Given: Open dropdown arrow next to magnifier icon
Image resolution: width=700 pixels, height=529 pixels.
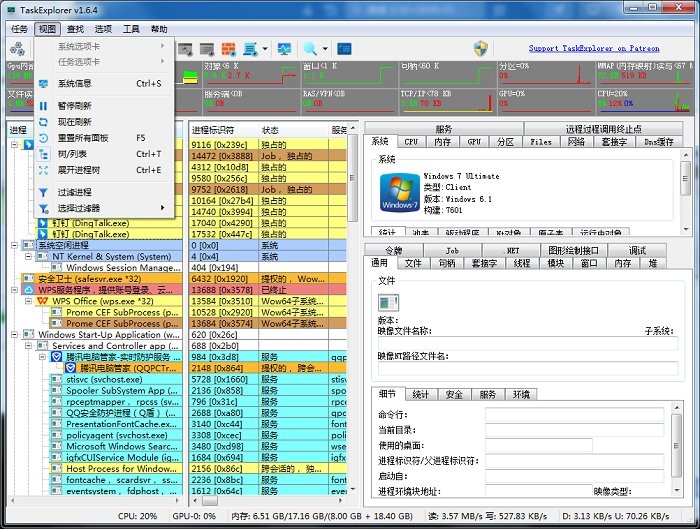Looking at the screenshot, I should point(325,49).
